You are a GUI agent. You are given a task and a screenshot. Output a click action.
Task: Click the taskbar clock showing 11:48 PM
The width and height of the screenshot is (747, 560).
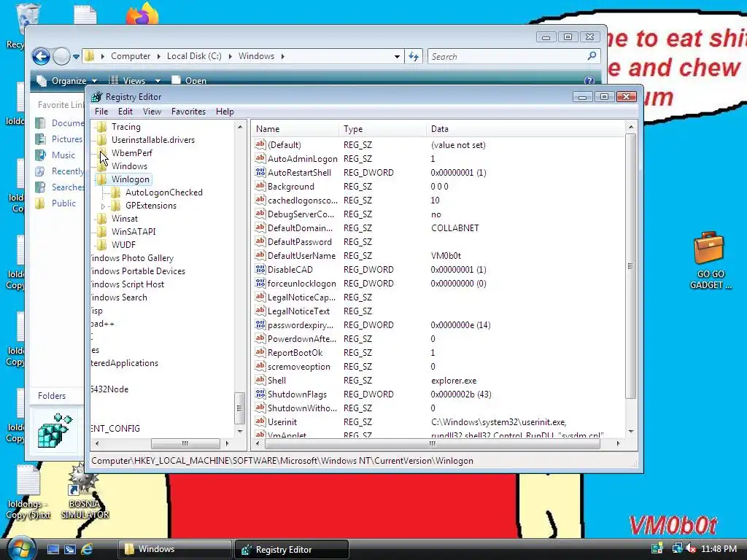pyautogui.click(x=719, y=548)
